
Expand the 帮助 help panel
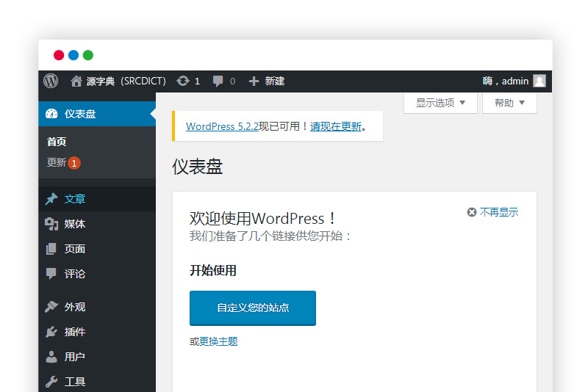pyautogui.click(x=509, y=103)
